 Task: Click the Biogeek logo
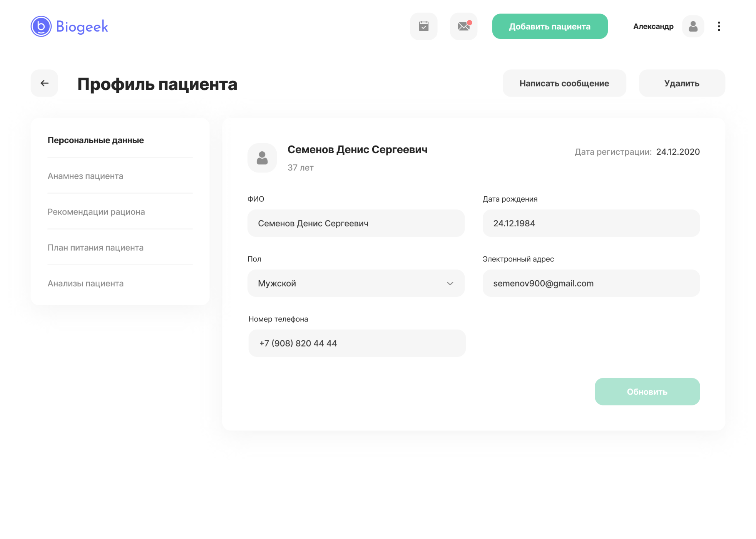69,26
